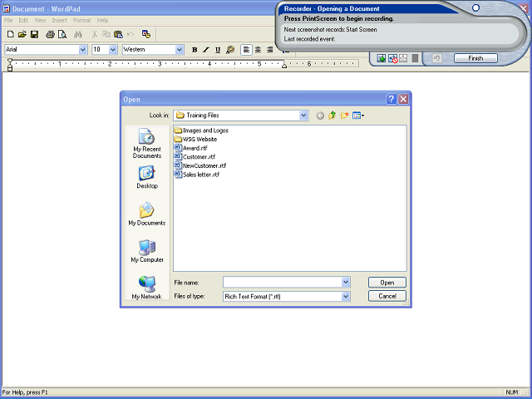
Task: Select the NewCustomer.rtf file
Action: click(200, 165)
